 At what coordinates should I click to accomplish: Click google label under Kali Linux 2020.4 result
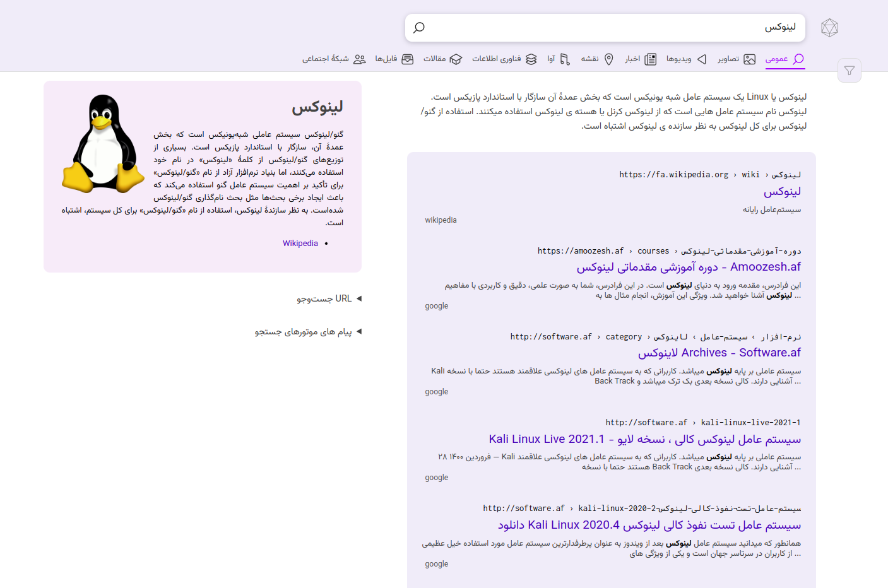point(437,564)
